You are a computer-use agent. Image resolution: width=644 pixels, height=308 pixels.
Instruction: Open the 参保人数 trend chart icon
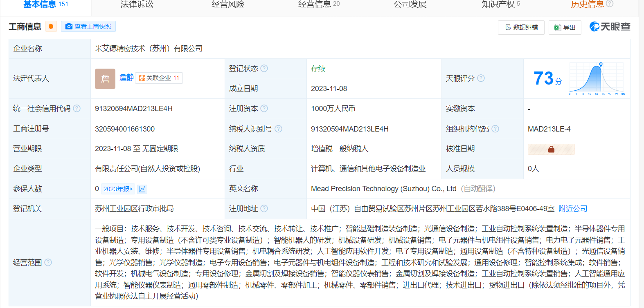(142, 189)
